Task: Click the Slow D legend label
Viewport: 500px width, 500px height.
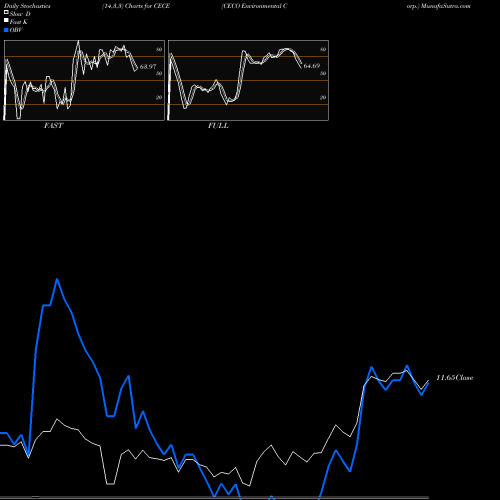Action: (20, 14)
